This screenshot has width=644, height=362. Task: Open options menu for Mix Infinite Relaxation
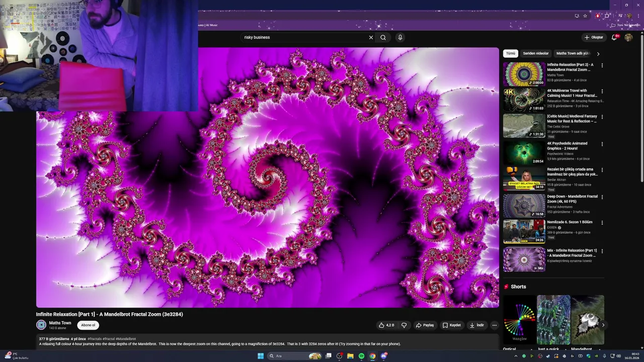point(602,251)
